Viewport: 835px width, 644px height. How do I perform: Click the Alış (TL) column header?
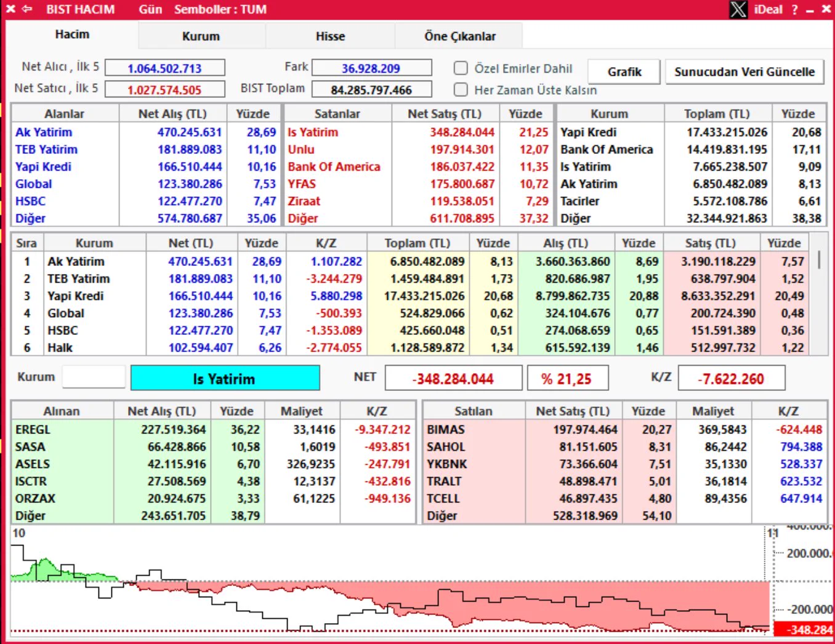566,243
